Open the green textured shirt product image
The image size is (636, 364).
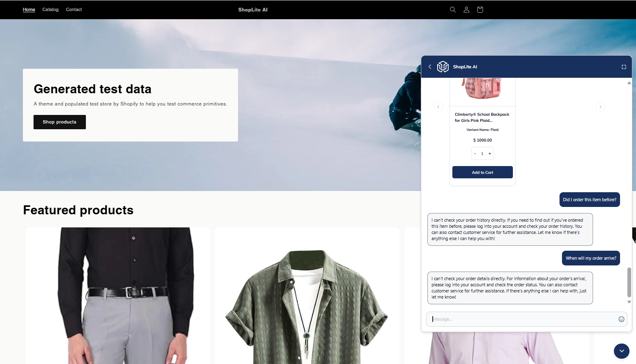(307, 296)
